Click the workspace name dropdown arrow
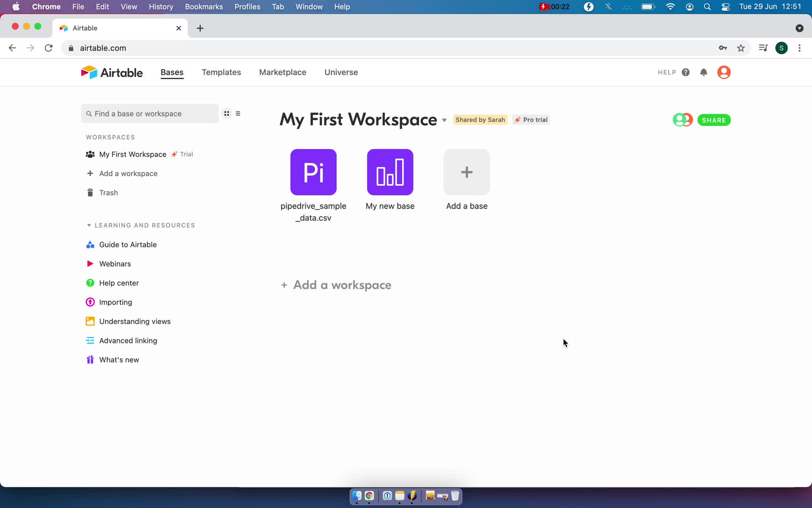The image size is (812, 508). click(444, 120)
